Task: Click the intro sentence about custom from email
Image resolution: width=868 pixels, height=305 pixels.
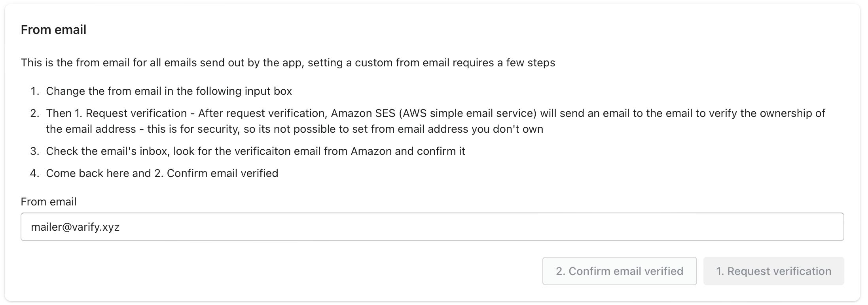Action: 288,63
